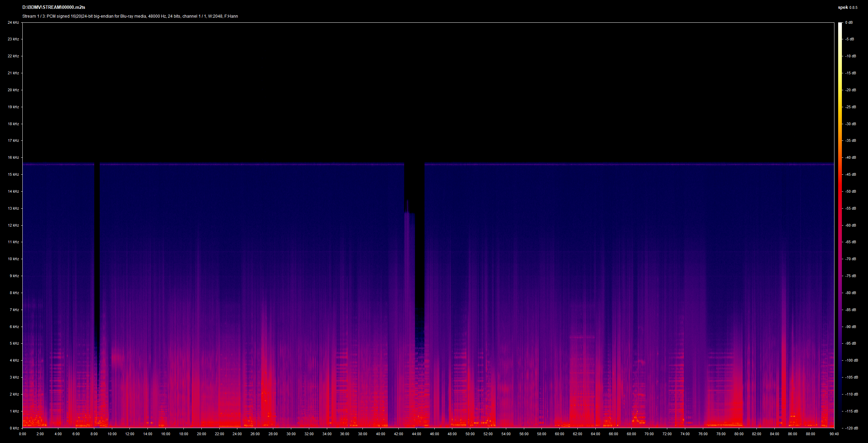This screenshot has width=868, height=443.
Task: Click the "8:00" time axis label
Action: [x=94, y=434]
